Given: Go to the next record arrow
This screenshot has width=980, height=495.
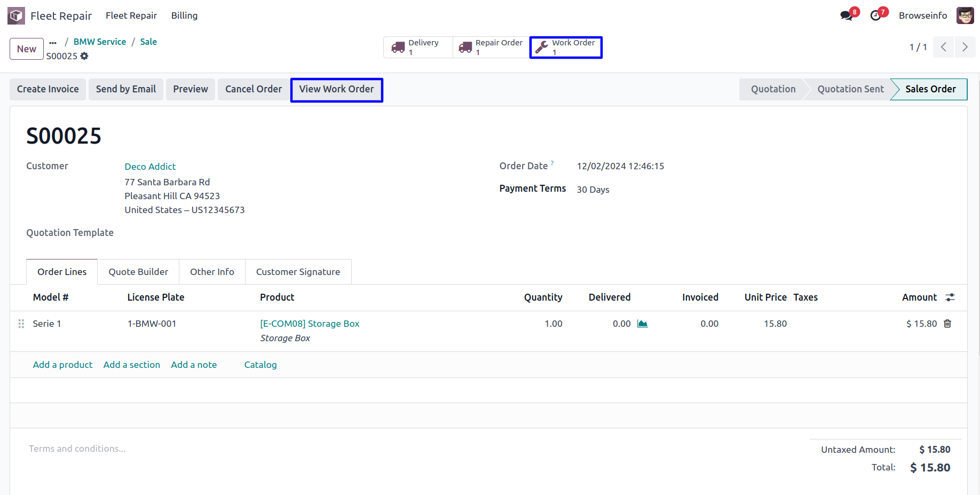Looking at the screenshot, I should pyautogui.click(x=965, y=47).
